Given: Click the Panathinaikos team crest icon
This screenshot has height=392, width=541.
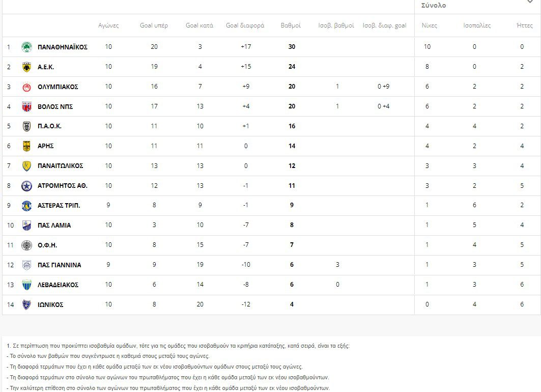Looking at the screenshot, I should (26, 47).
